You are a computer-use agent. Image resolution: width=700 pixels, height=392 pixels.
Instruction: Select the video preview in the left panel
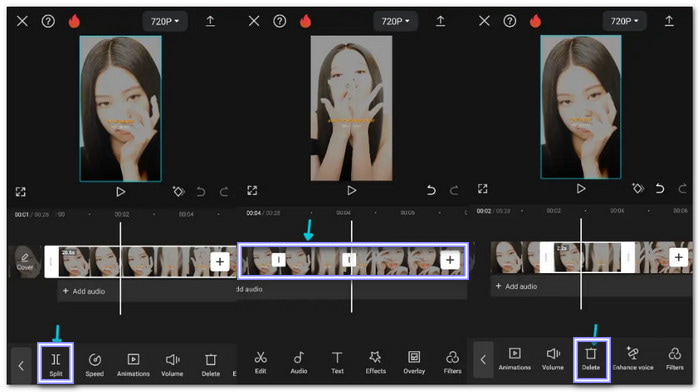pos(121,109)
